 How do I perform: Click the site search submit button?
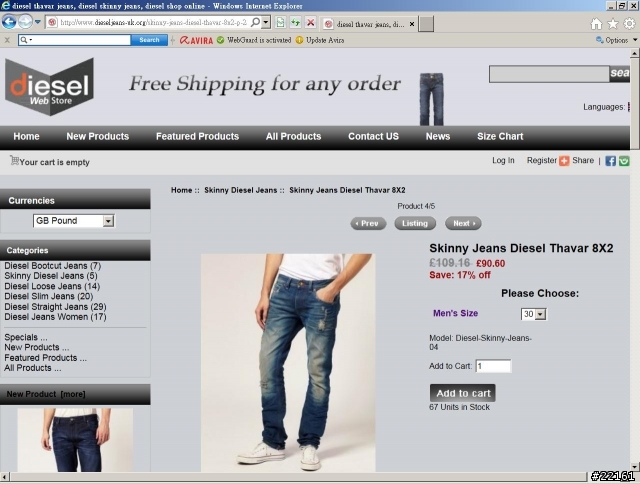coord(620,73)
